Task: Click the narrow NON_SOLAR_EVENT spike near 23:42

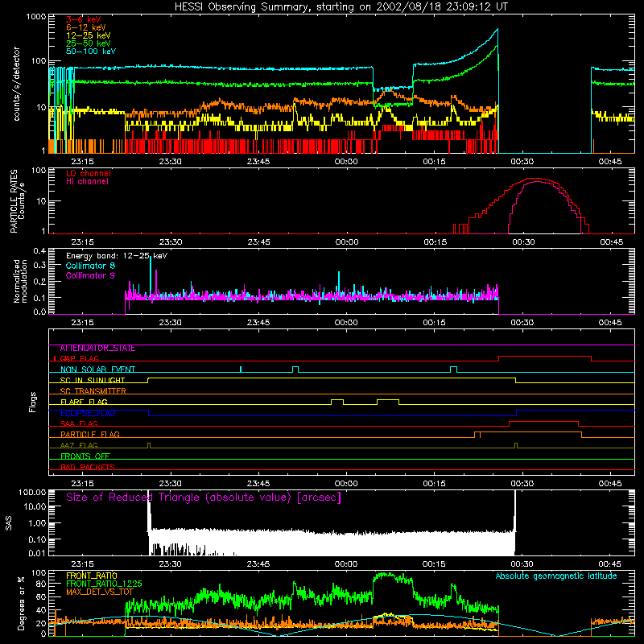Action: [x=241, y=369]
